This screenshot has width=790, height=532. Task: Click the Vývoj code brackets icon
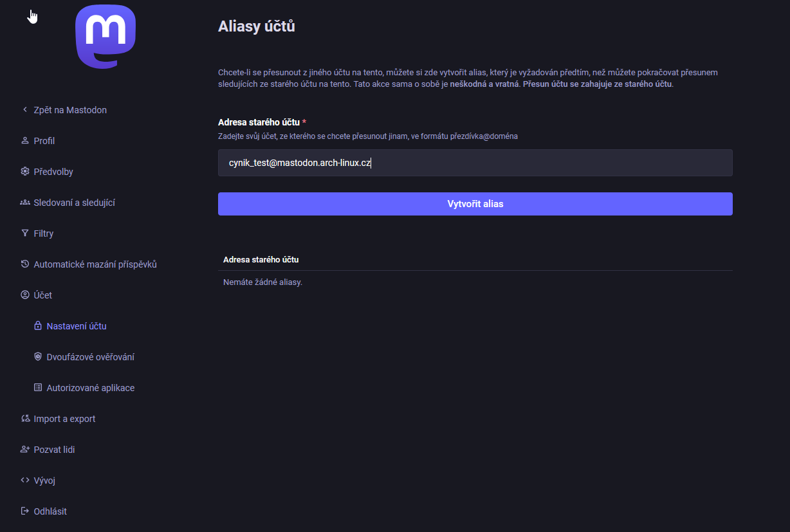tap(25, 481)
